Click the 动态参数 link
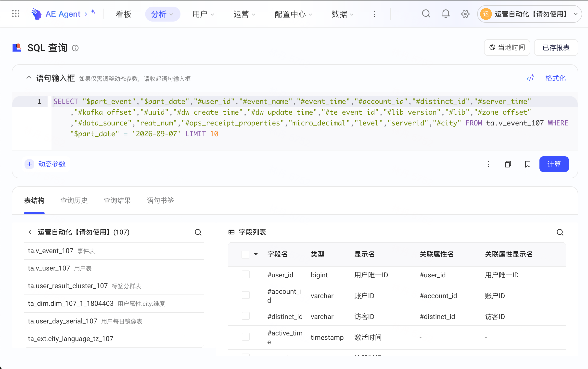The height and width of the screenshot is (369, 588). (52, 164)
